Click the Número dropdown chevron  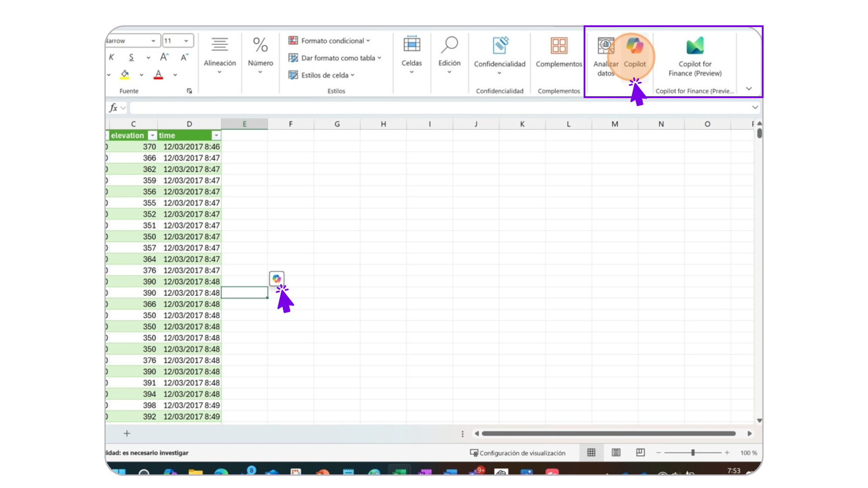click(x=260, y=72)
